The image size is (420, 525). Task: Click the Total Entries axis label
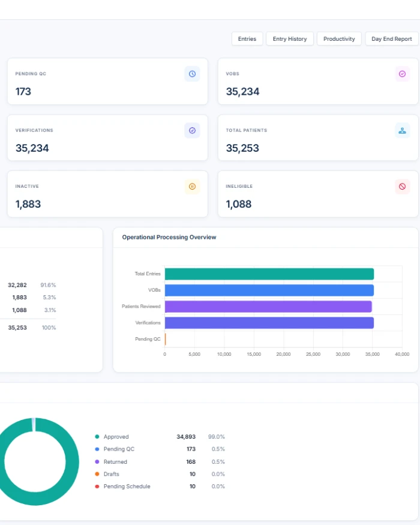(148, 274)
